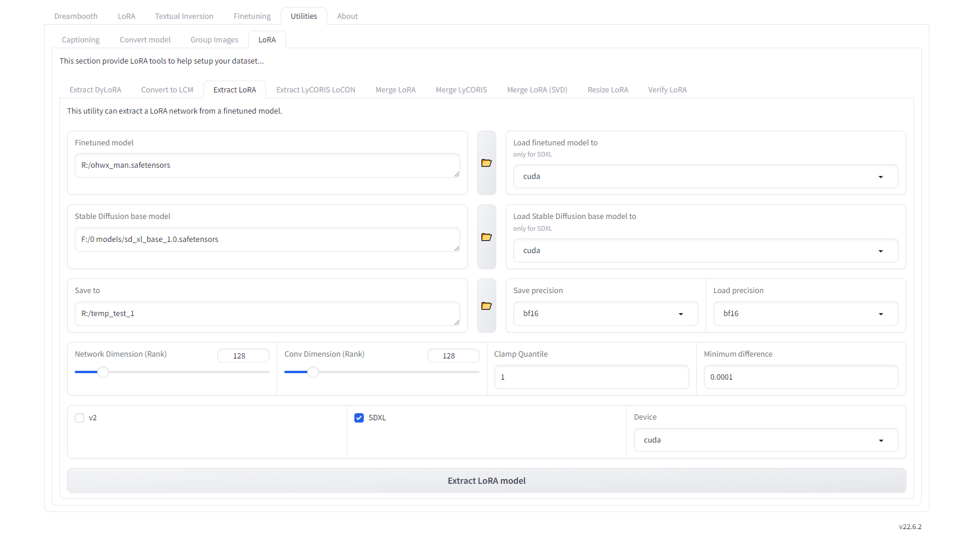Image resolution: width=980 pixels, height=555 pixels.
Task: Focus the Clamp Quantile input
Action: coord(592,377)
